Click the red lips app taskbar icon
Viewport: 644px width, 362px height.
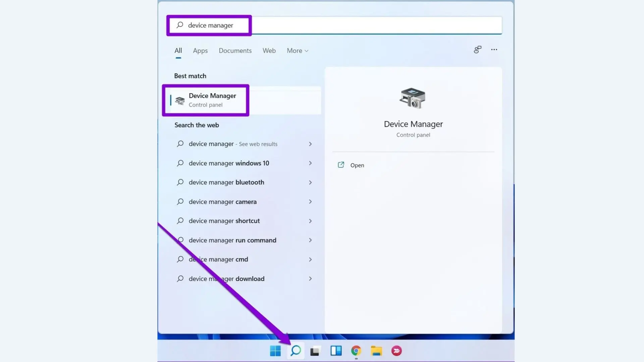coord(396,351)
